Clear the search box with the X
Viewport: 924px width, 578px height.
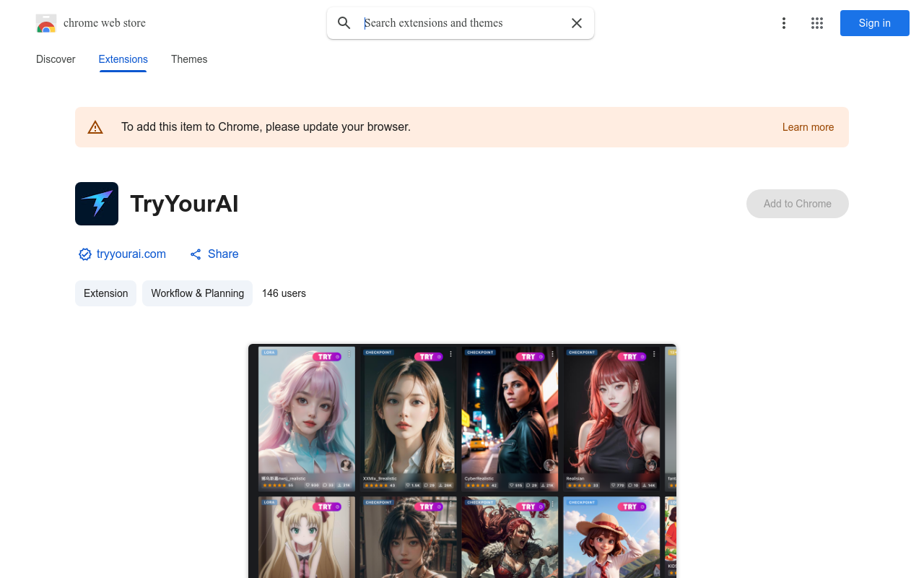pyautogui.click(x=577, y=23)
